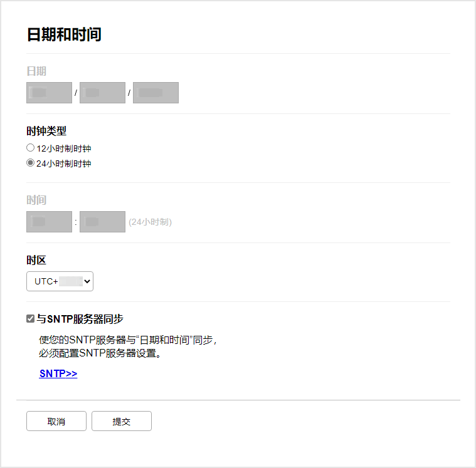The width and height of the screenshot is (476, 468).
Task: Select the 12小时制时钟 radio button
Action: 30,148
